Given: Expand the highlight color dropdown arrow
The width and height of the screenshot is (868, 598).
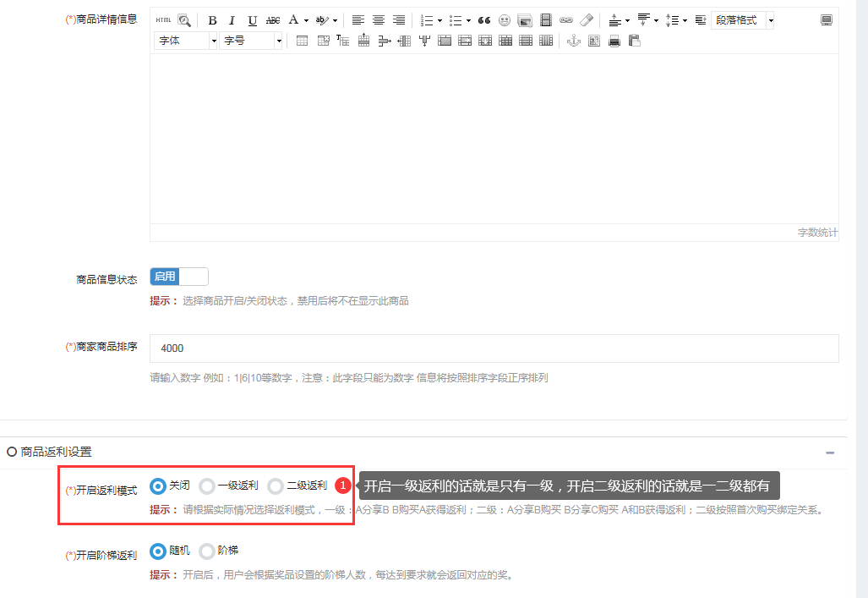Looking at the screenshot, I should coord(335,20).
